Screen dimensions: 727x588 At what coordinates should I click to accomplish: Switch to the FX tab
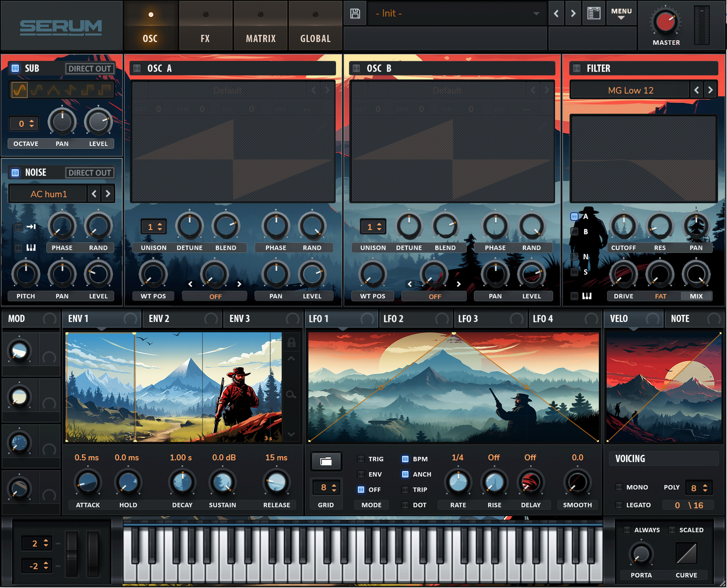point(205,26)
